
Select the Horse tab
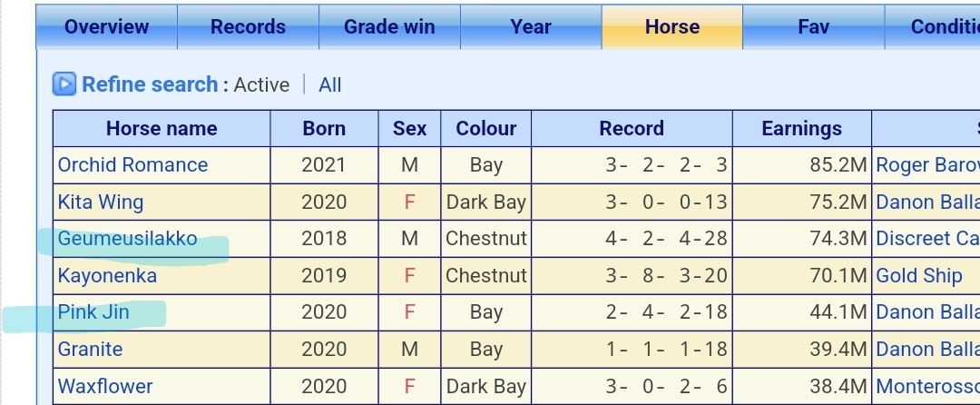click(x=672, y=27)
